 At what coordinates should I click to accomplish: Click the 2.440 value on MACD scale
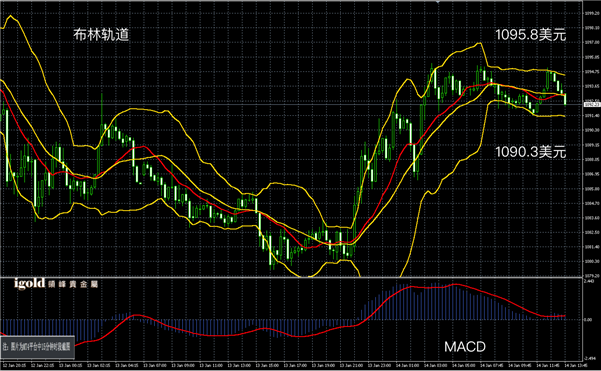(x=589, y=281)
